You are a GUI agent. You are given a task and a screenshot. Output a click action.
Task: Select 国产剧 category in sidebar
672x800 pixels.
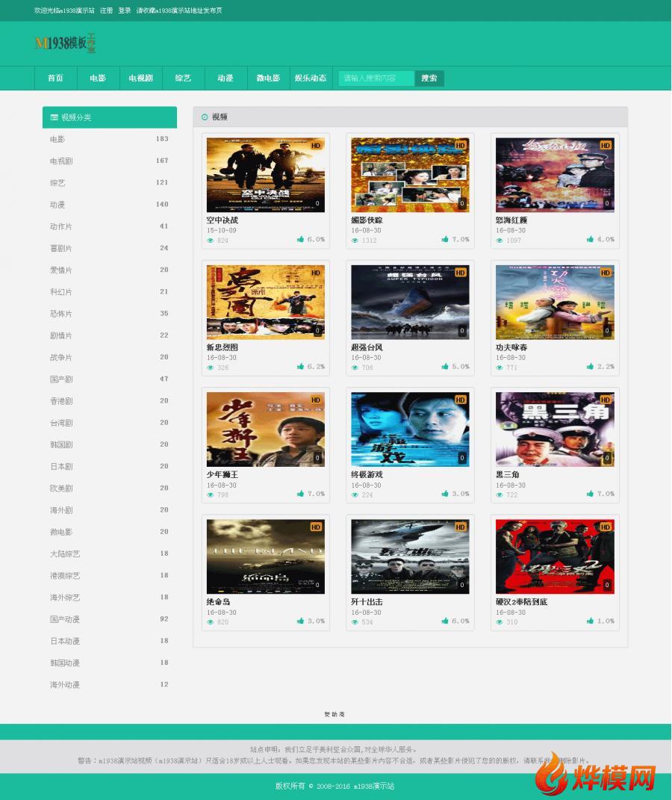pyautogui.click(x=109, y=379)
